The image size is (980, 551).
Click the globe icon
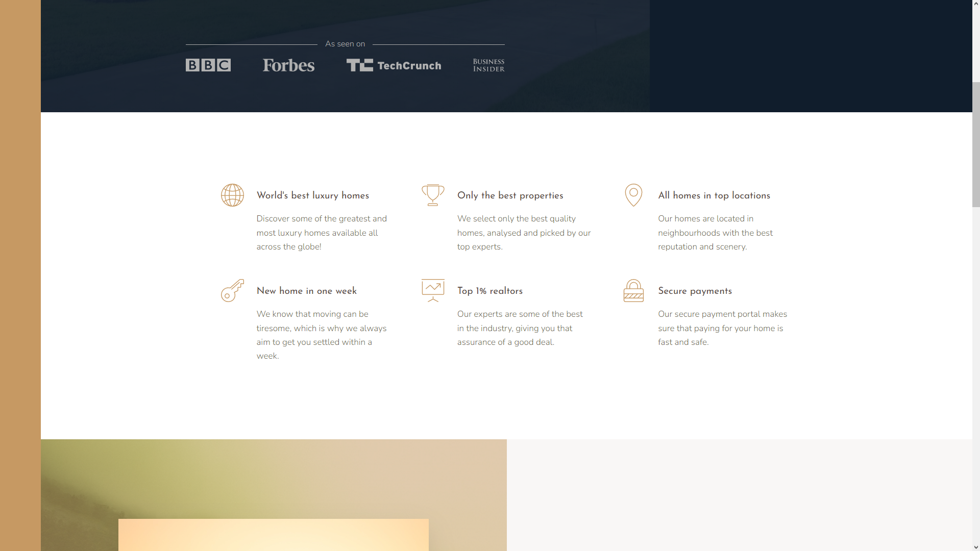click(232, 195)
